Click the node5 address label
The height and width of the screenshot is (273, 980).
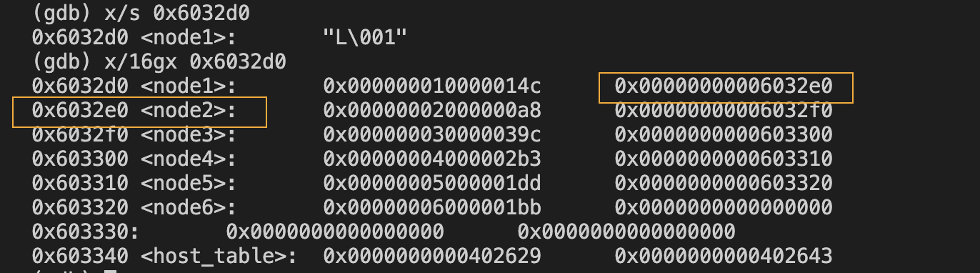point(134,184)
